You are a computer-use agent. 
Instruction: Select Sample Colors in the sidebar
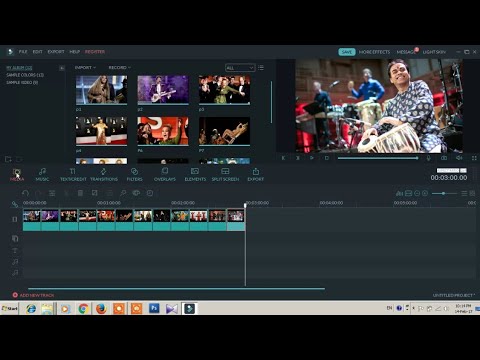(25, 75)
